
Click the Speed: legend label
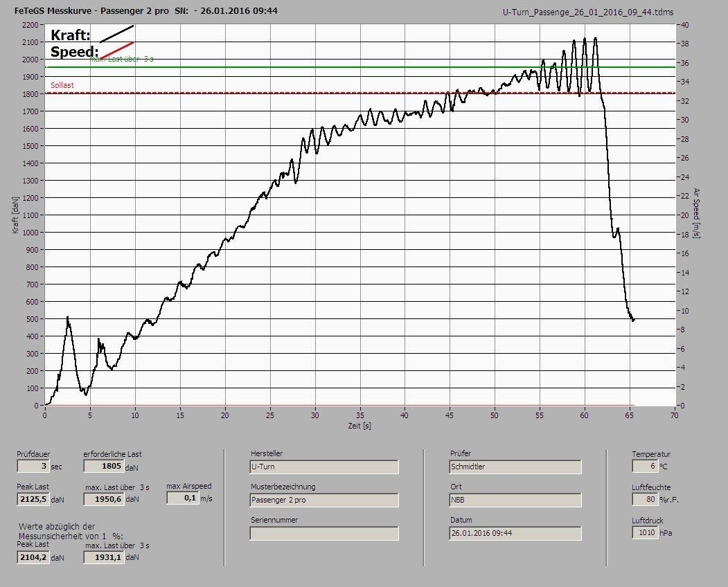pyautogui.click(x=74, y=51)
